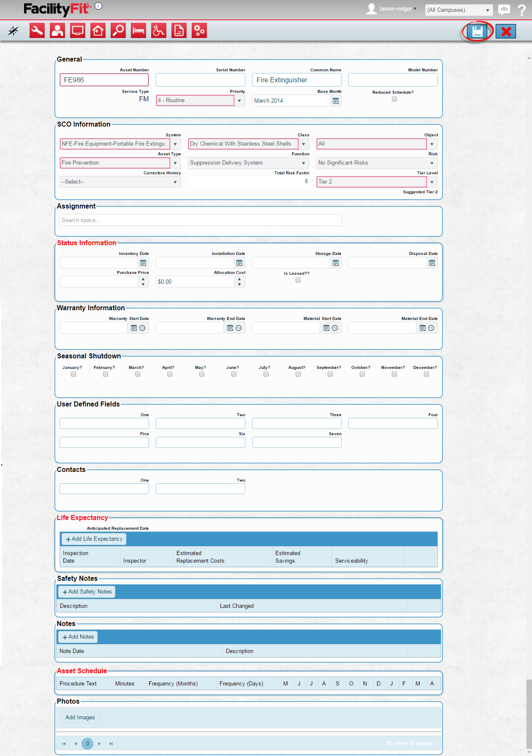This screenshot has height=756, width=532.
Task: Expand the Priority dropdown
Action: pyautogui.click(x=239, y=101)
